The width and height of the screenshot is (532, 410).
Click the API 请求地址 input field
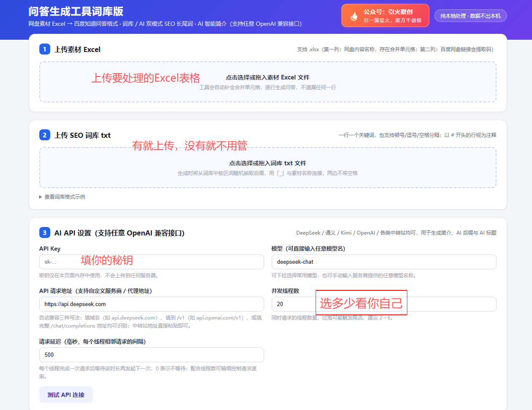(151, 304)
